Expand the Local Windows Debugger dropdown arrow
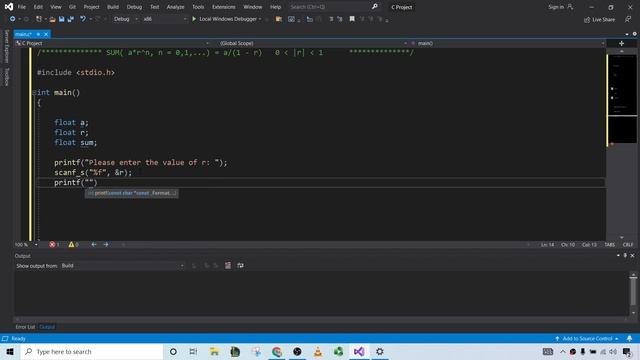This screenshot has height=360, width=640. click(260, 19)
